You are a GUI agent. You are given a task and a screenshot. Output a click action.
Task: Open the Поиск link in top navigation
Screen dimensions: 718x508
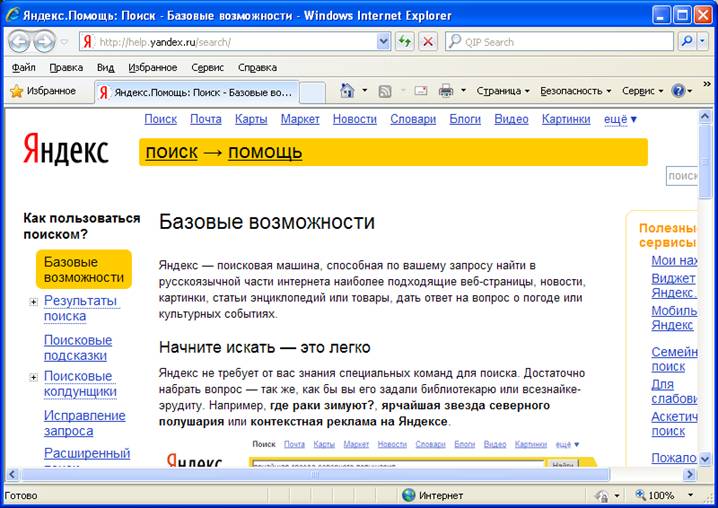click(160, 119)
